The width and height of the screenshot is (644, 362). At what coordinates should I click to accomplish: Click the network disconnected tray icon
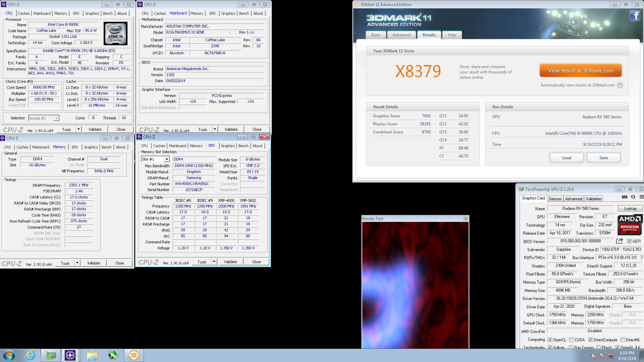[x=610, y=356]
